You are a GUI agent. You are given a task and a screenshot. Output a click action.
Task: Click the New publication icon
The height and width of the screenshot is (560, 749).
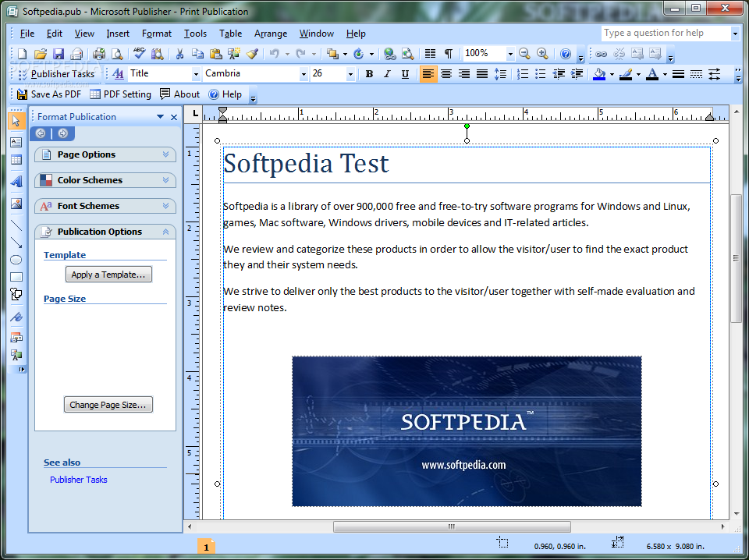pos(23,54)
